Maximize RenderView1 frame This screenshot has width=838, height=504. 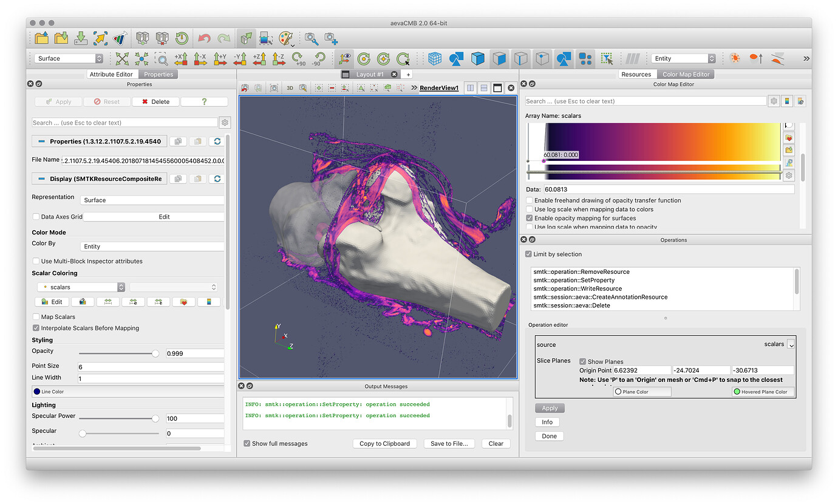pos(497,88)
